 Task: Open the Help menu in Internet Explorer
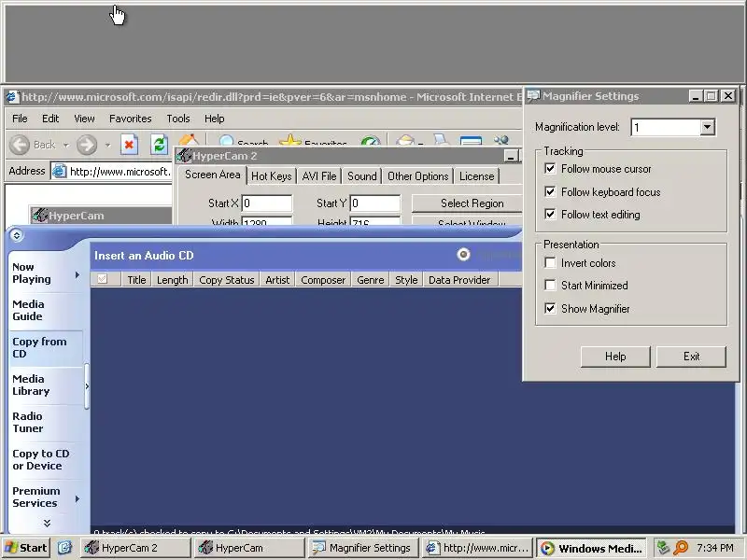pyautogui.click(x=215, y=119)
